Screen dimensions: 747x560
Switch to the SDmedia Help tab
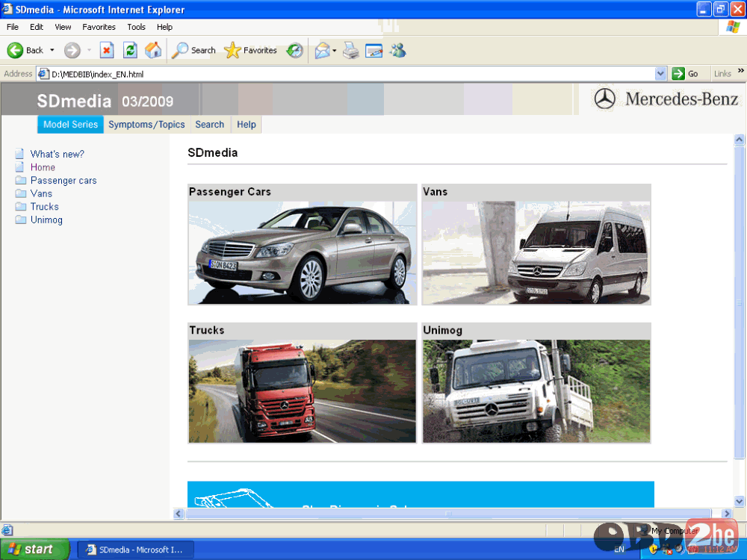(x=247, y=124)
